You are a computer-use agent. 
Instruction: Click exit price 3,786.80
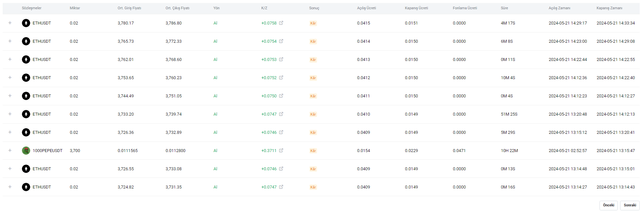click(174, 23)
